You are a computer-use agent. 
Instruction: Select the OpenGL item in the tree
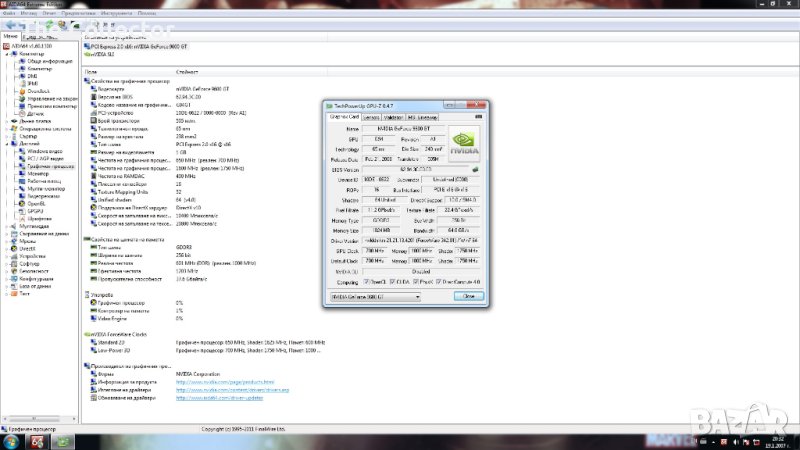click(39, 204)
